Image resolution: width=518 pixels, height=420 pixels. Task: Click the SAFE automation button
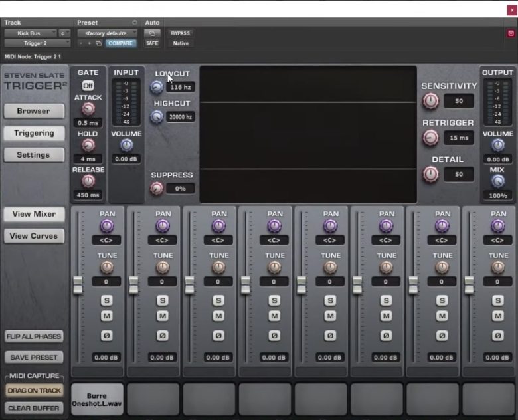(152, 43)
